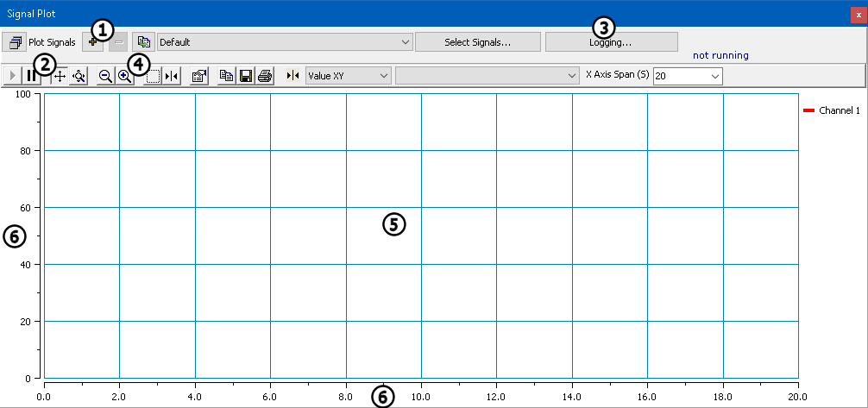Image resolution: width=868 pixels, height=408 pixels.
Task: Toggle the data cursor tool
Action: click(172, 76)
